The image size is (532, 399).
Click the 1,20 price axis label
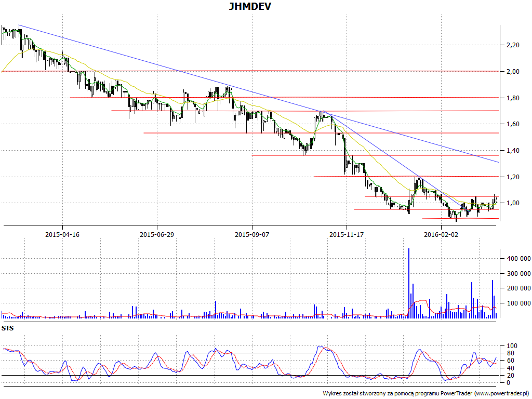click(513, 177)
